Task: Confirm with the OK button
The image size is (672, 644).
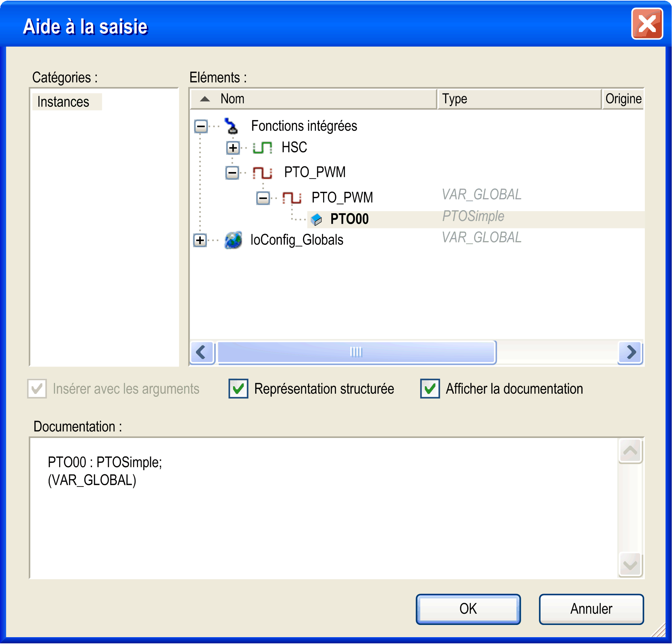Action: 468,609
